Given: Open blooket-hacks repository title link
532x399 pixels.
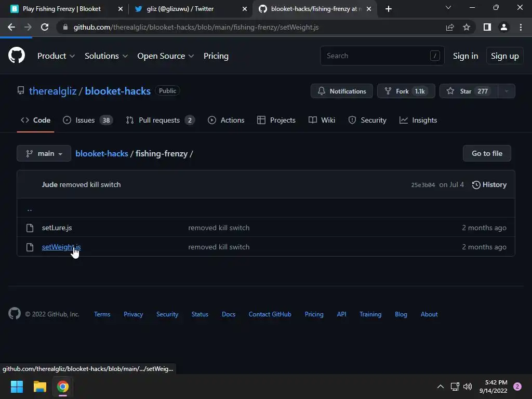Looking at the screenshot, I should pos(118,91).
